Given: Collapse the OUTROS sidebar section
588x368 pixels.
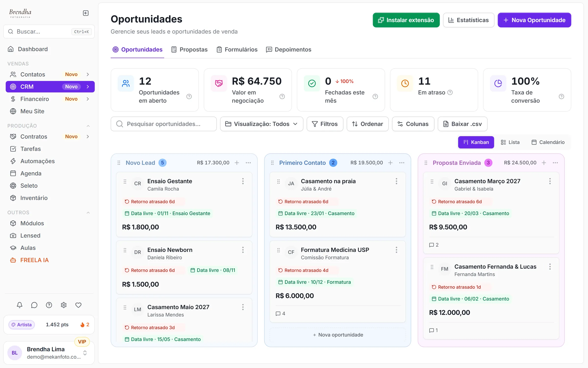Looking at the screenshot, I should (x=88, y=212).
